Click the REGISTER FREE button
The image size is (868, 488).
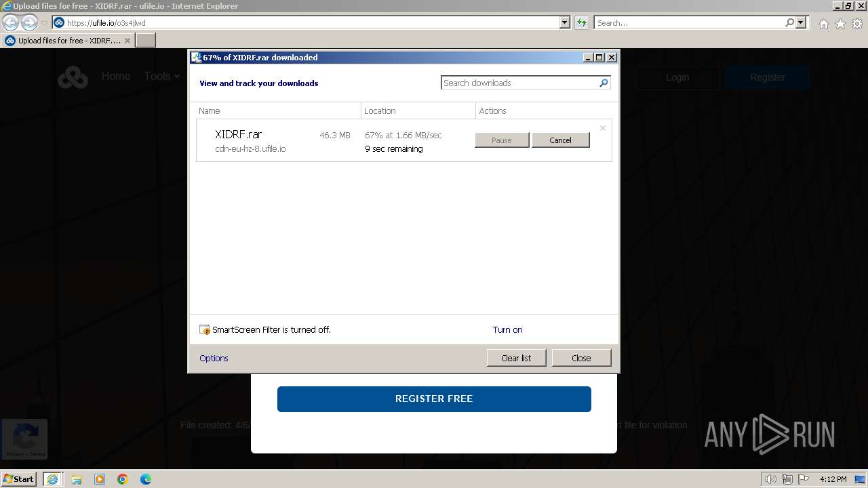coord(434,399)
